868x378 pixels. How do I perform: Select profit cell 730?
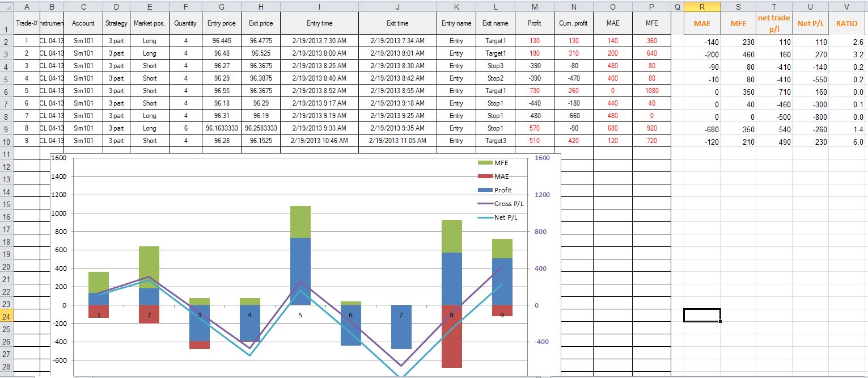click(535, 91)
